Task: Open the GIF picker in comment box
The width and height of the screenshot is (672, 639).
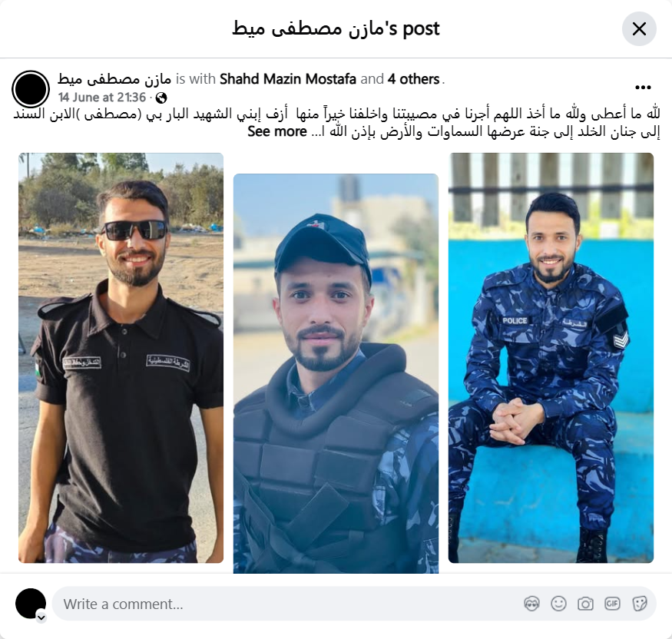Action: point(612,604)
